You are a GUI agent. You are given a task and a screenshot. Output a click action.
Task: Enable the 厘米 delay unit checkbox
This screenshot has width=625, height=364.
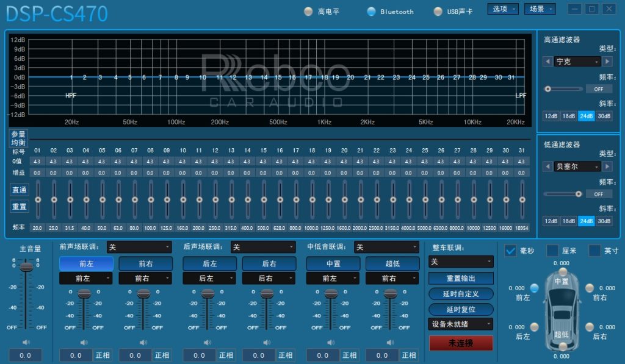(552, 251)
